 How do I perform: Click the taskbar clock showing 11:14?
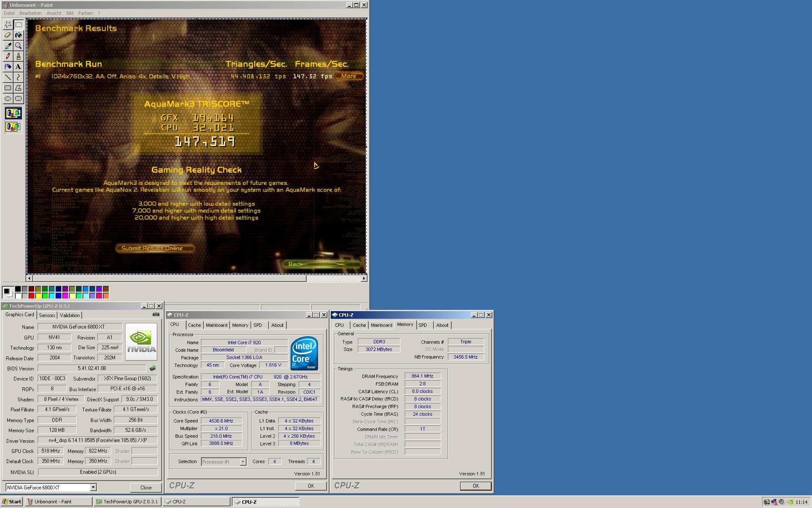click(801, 502)
